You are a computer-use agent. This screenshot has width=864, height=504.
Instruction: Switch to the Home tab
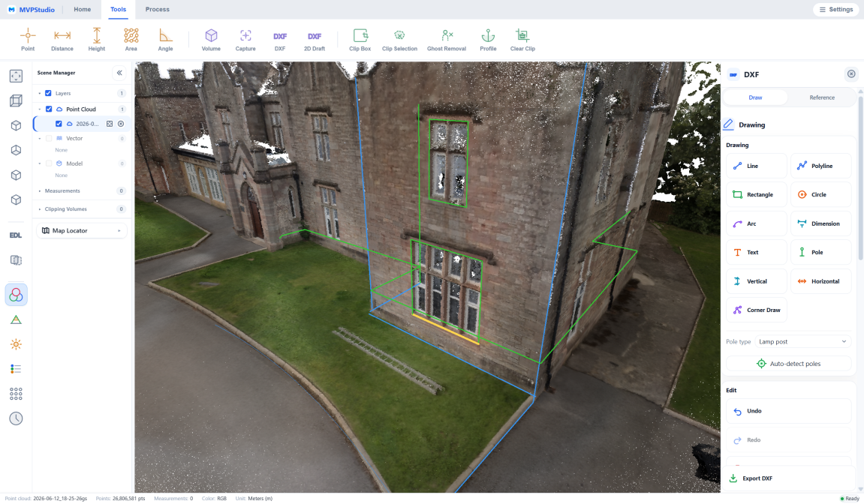click(82, 9)
